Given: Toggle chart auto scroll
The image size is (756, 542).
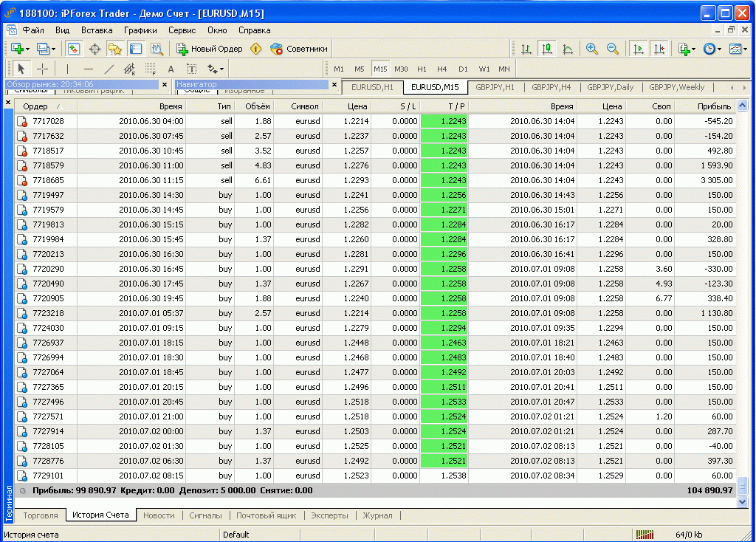Looking at the screenshot, I should 639,49.
